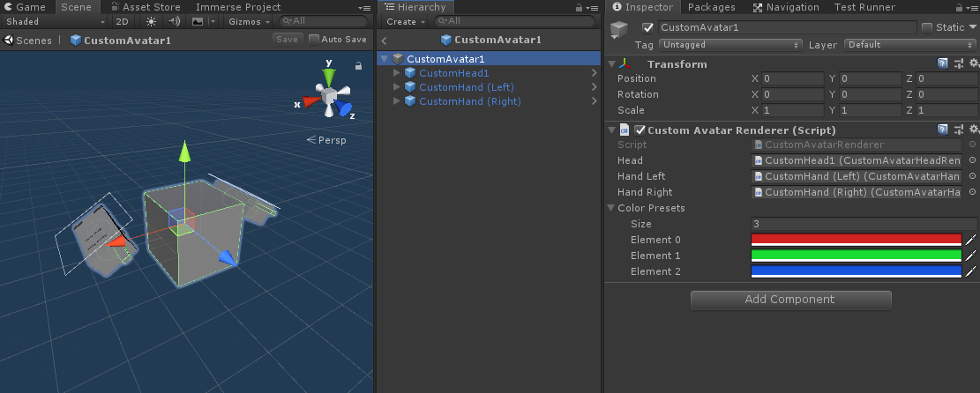Open the Hierarchy panel options menu icon
Viewport: 980px width, 393px height.
tap(591, 8)
